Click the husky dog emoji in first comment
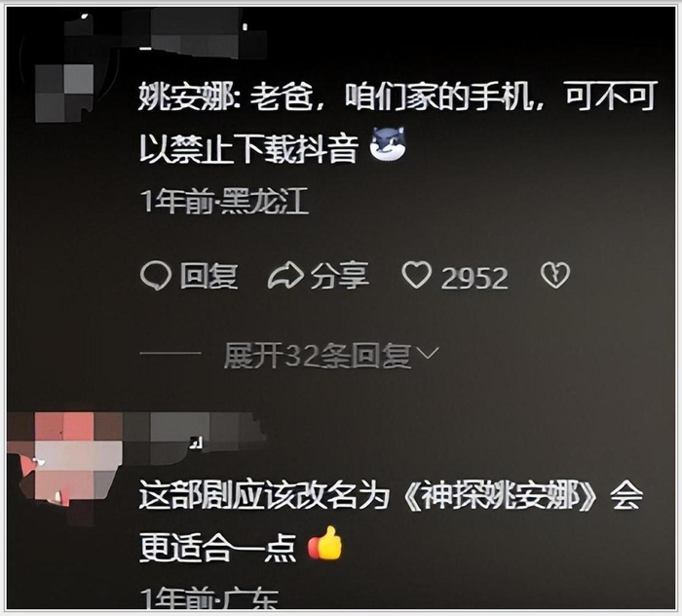The height and width of the screenshot is (616, 682). pos(388,144)
